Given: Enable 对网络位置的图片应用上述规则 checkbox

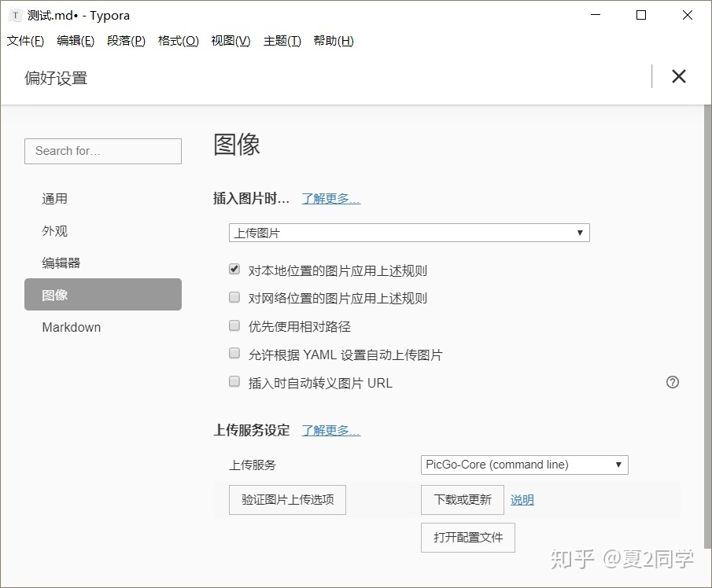Looking at the screenshot, I should (234, 298).
